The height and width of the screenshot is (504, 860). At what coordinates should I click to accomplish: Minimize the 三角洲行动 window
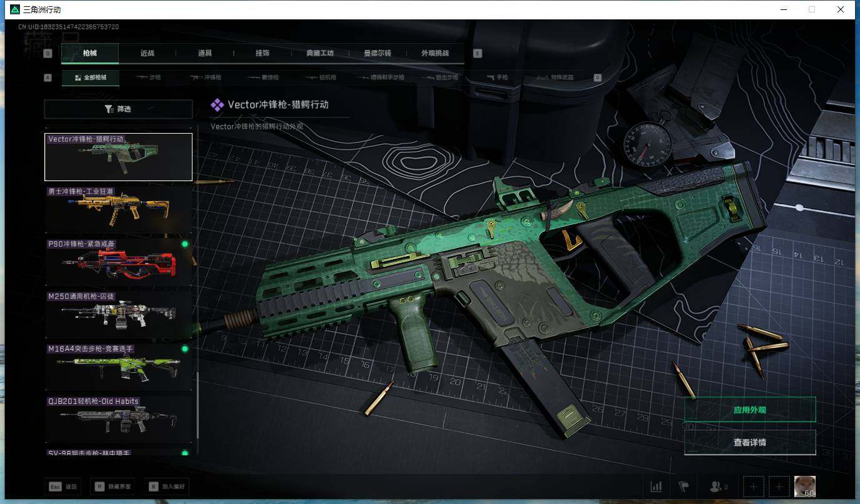pyautogui.click(x=783, y=9)
